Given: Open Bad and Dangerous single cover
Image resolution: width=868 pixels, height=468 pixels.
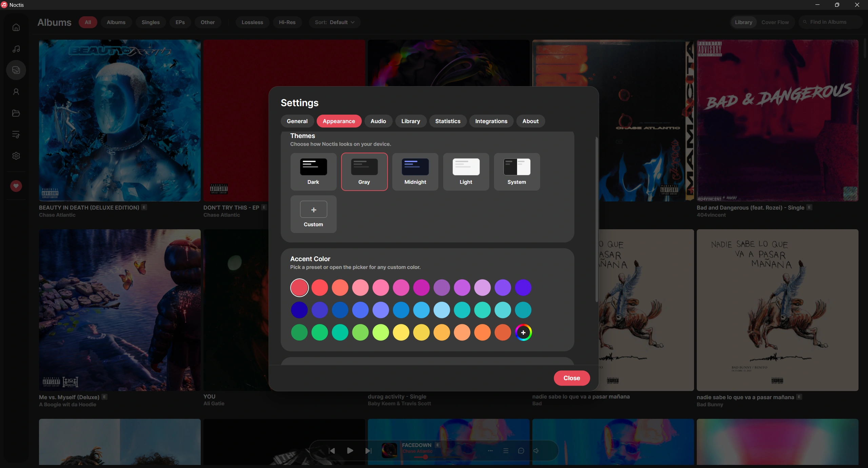Looking at the screenshot, I should [x=777, y=120].
